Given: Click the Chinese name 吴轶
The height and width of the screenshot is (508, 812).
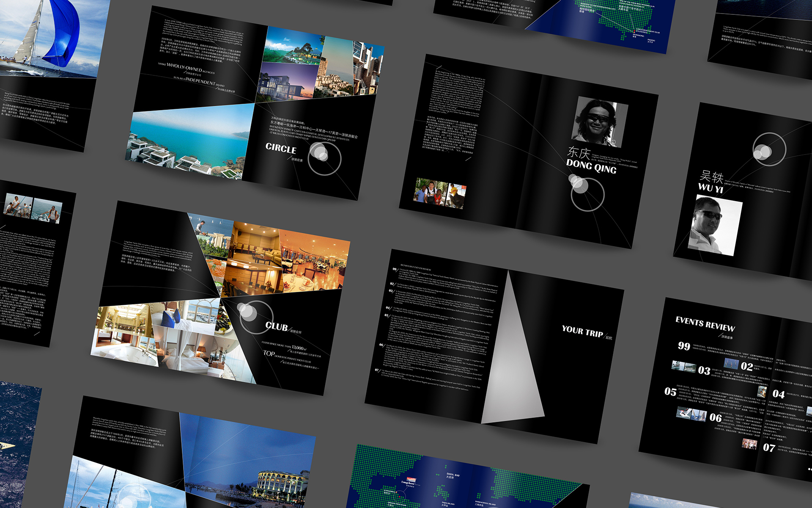Looking at the screenshot, I should 712,176.
